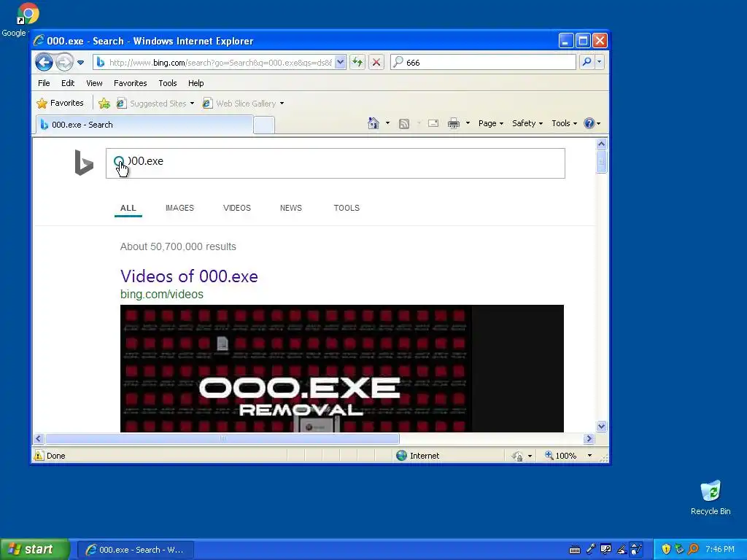Click the on-screen keyboard tray icon
This screenshot has height=560, width=747.
click(575, 550)
